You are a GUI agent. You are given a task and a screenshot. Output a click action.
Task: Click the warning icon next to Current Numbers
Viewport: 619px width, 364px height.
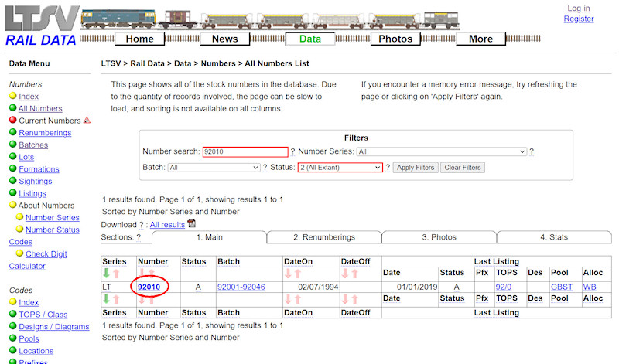[87, 121]
